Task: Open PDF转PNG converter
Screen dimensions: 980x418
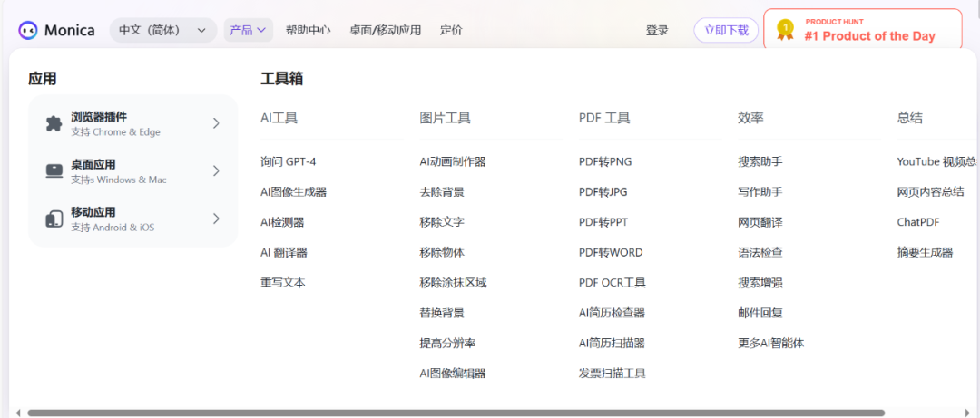Action: click(x=605, y=161)
